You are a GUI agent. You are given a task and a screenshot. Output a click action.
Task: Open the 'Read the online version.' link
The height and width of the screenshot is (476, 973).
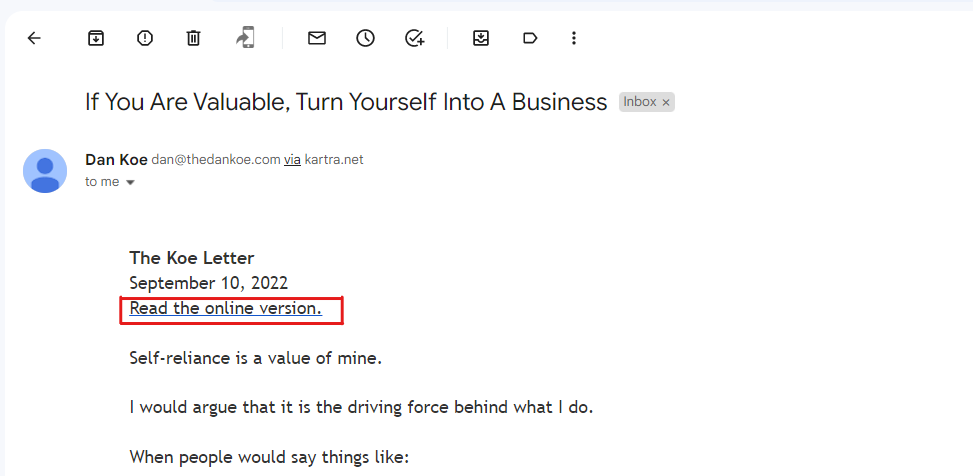pyautogui.click(x=226, y=308)
